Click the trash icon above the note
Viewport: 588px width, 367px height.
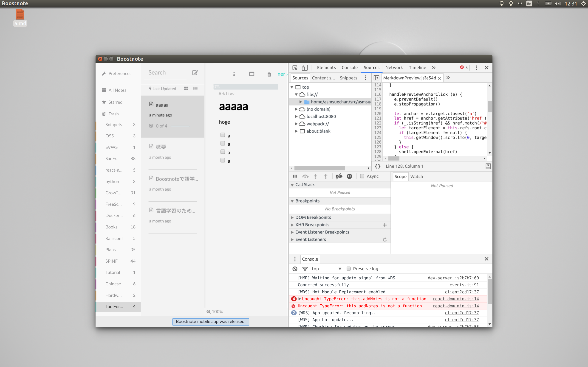click(269, 74)
